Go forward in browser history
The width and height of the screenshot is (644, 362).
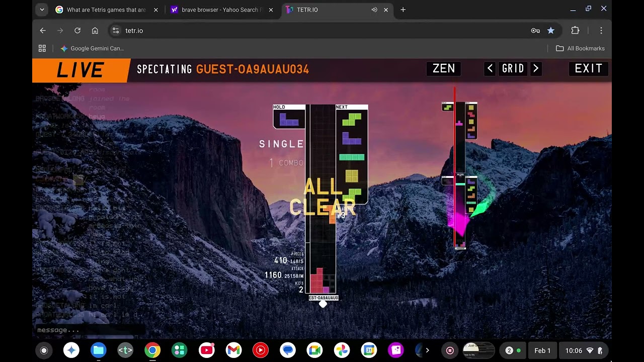[x=60, y=31]
